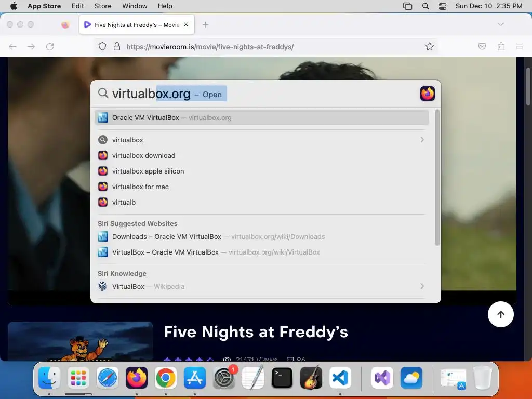Expand the list all tabs chevron

tap(501, 24)
